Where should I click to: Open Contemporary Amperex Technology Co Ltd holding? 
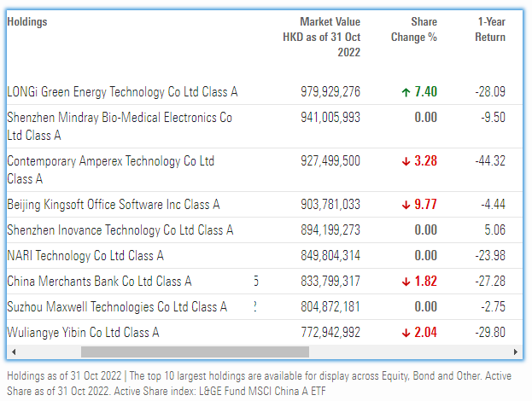[111, 170]
